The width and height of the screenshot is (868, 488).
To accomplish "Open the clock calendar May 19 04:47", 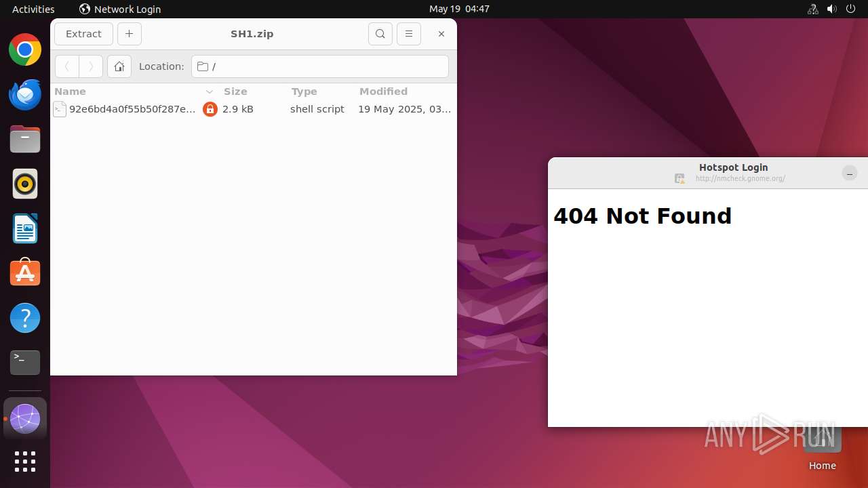I will (459, 9).
